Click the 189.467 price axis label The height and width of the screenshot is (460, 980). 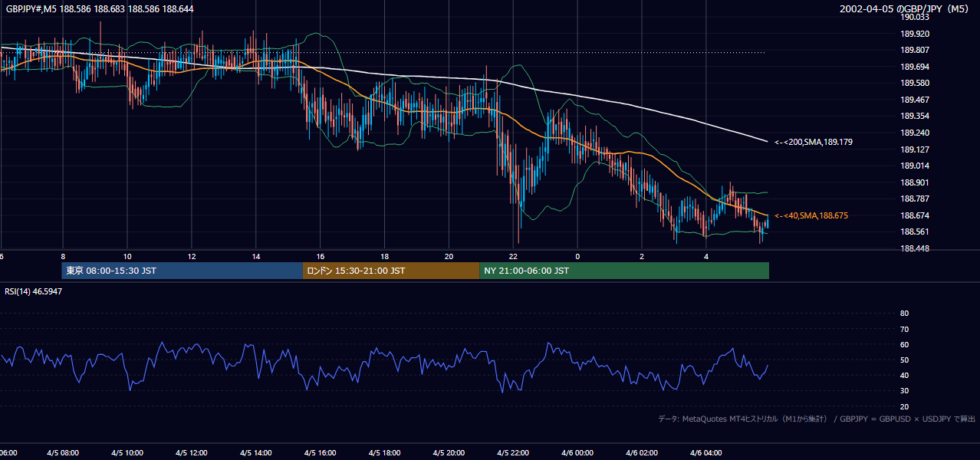click(914, 100)
